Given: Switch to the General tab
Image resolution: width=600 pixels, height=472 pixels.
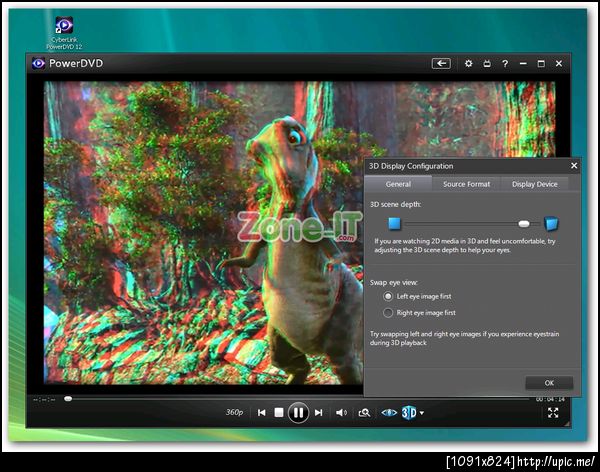Looking at the screenshot, I should 398,184.
